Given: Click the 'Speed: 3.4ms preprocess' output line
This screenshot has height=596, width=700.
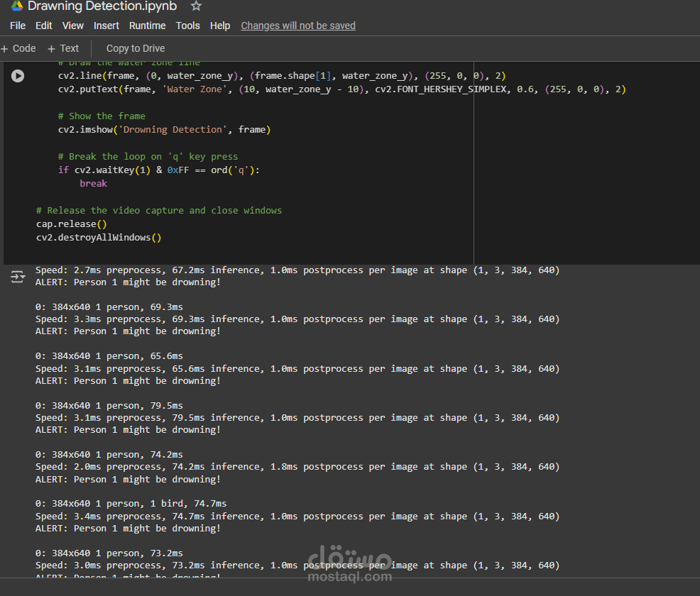Looking at the screenshot, I should [297, 517].
